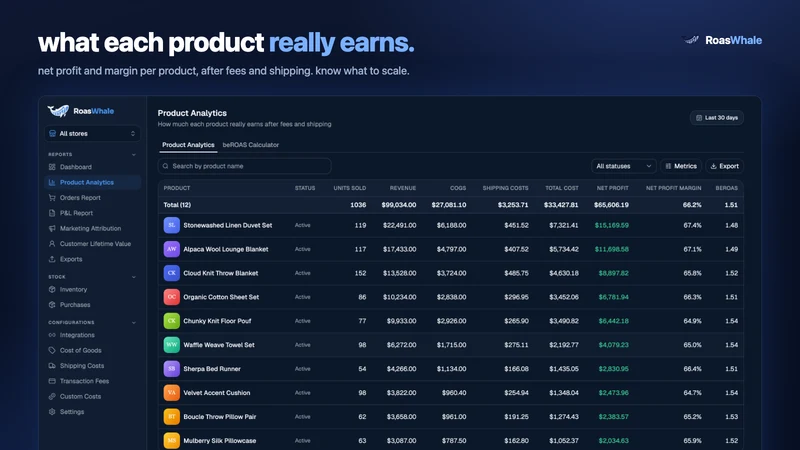Select the Settings gear icon
This screenshot has width=800, height=450.
click(52, 412)
